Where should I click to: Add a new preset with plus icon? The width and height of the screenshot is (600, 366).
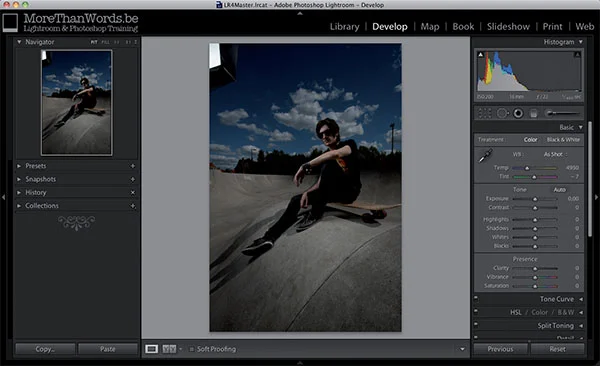click(x=132, y=166)
